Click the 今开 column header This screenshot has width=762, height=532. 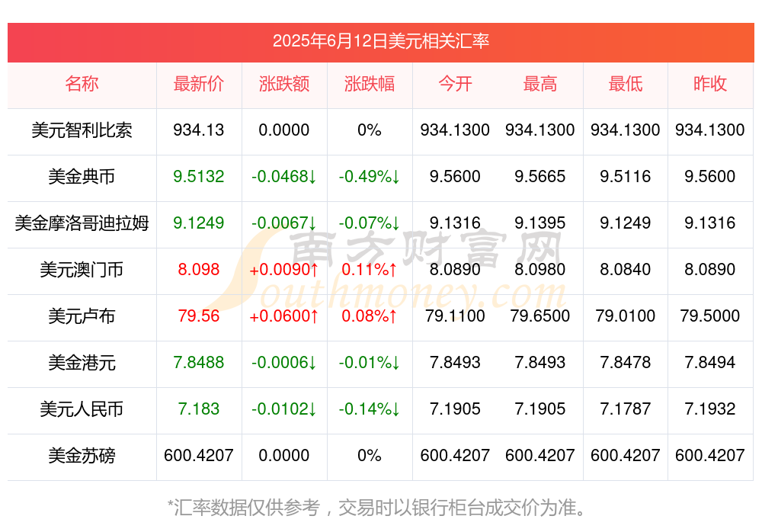point(455,84)
